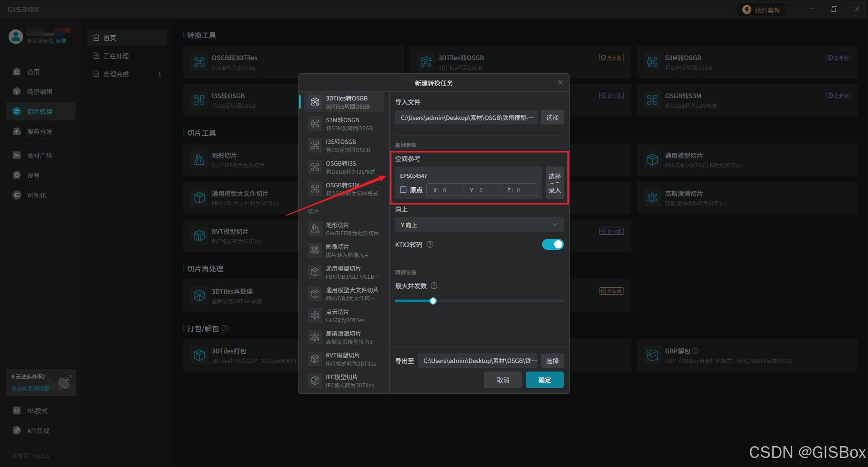Open 服务分发 in sidebar
This screenshot has height=467, width=868.
pyautogui.click(x=41, y=131)
